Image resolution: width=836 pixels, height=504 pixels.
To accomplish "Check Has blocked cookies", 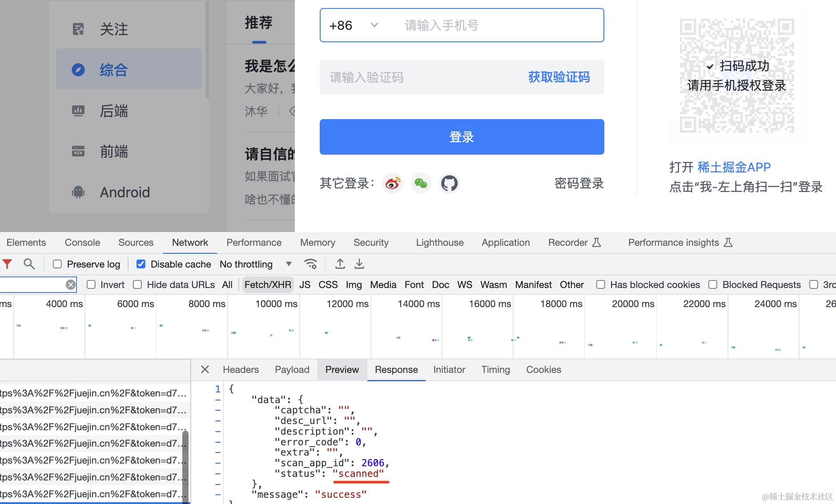I will [601, 284].
